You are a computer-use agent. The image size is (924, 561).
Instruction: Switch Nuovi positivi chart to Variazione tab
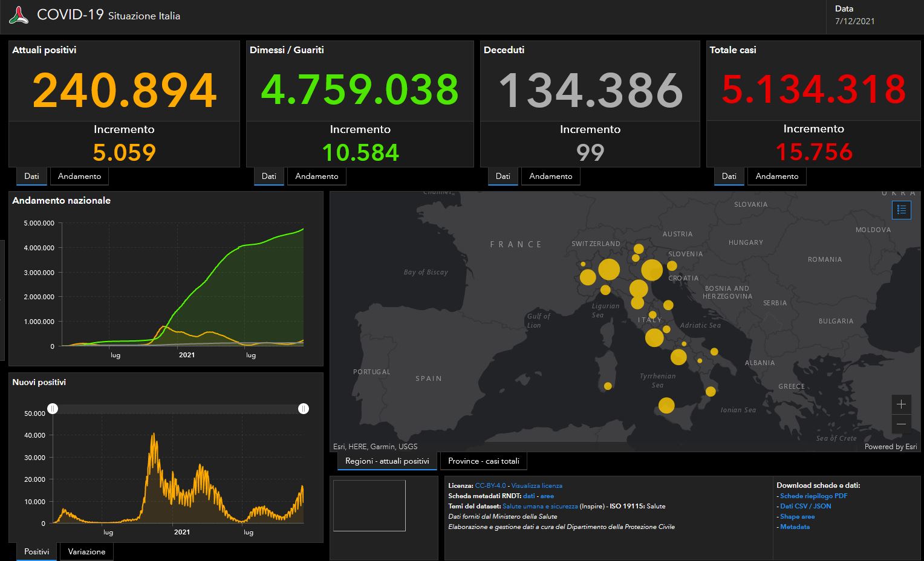86,552
